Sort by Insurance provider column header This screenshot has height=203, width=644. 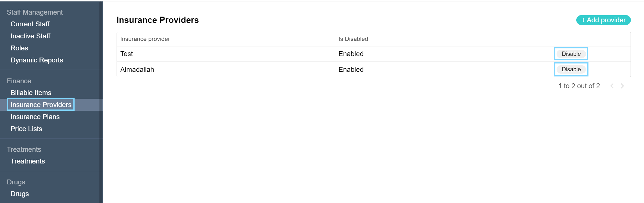coord(145,39)
